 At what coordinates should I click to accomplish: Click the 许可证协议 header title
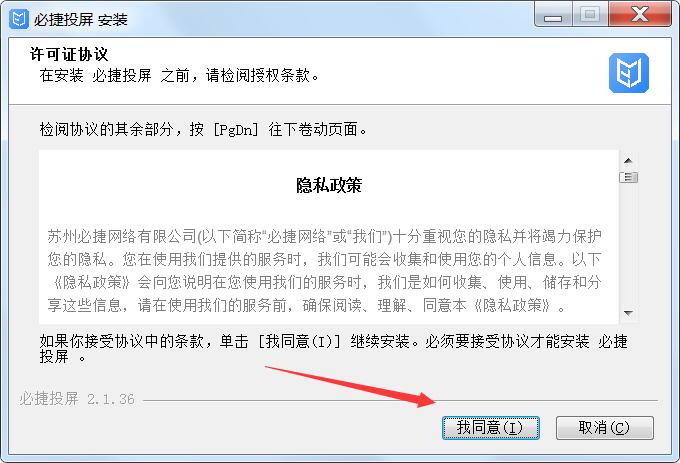pos(69,54)
